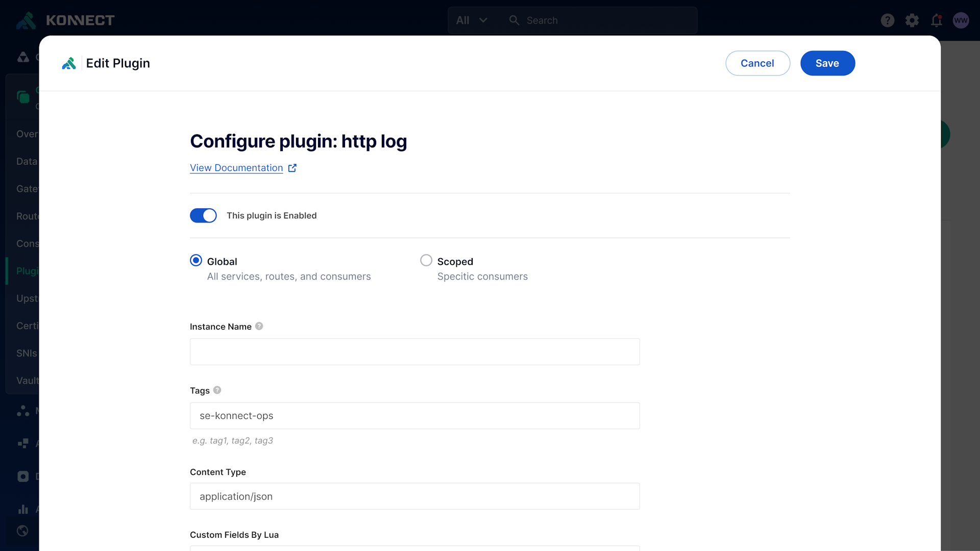Click the search magnifier icon
This screenshot has width=980, height=551.
pyautogui.click(x=514, y=20)
